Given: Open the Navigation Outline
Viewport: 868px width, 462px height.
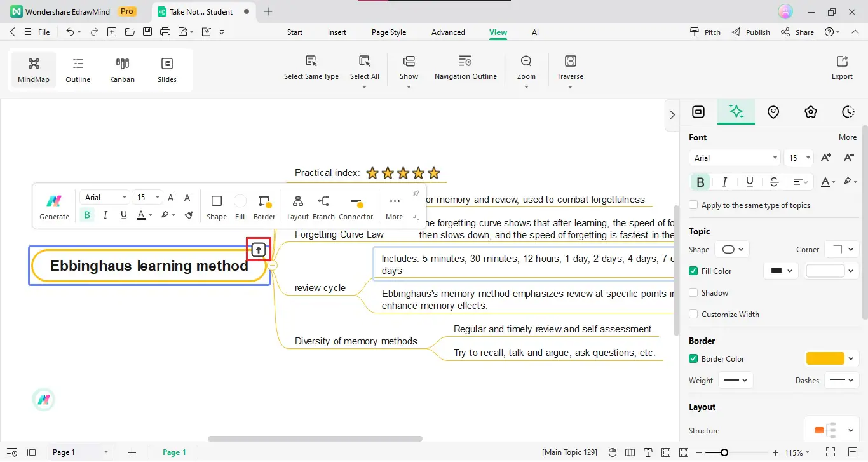Looking at the screenshot, I should (x=466, y=69).
